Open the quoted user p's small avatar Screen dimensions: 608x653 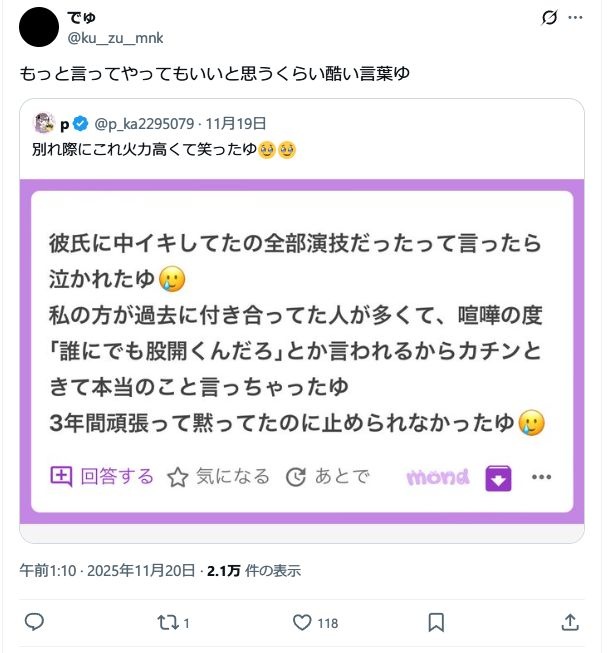point(44,124)
